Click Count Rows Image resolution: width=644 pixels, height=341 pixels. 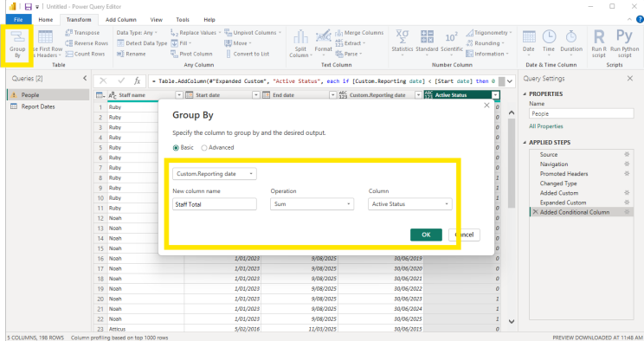[x=85, y=54]
